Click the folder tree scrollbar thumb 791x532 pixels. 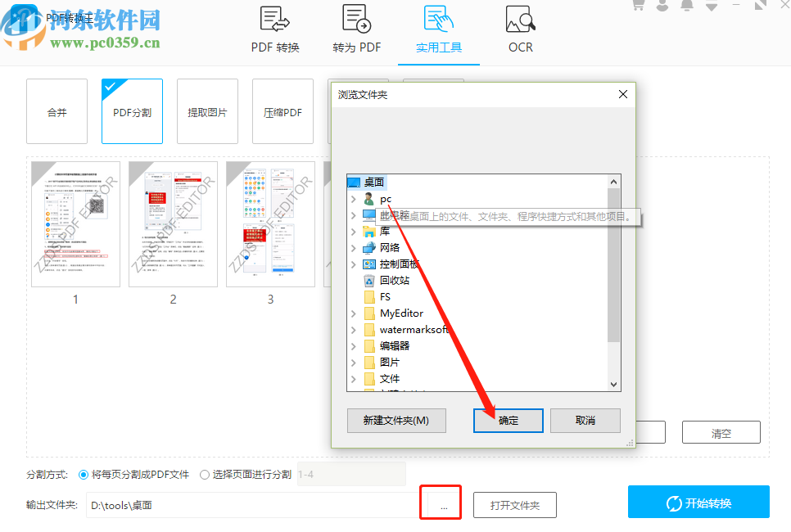[x=613, y=265]
